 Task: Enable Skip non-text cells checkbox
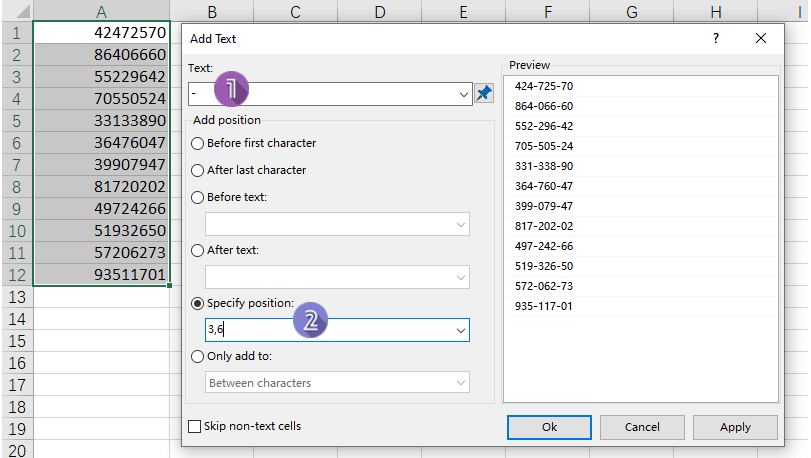coord(195,426)
